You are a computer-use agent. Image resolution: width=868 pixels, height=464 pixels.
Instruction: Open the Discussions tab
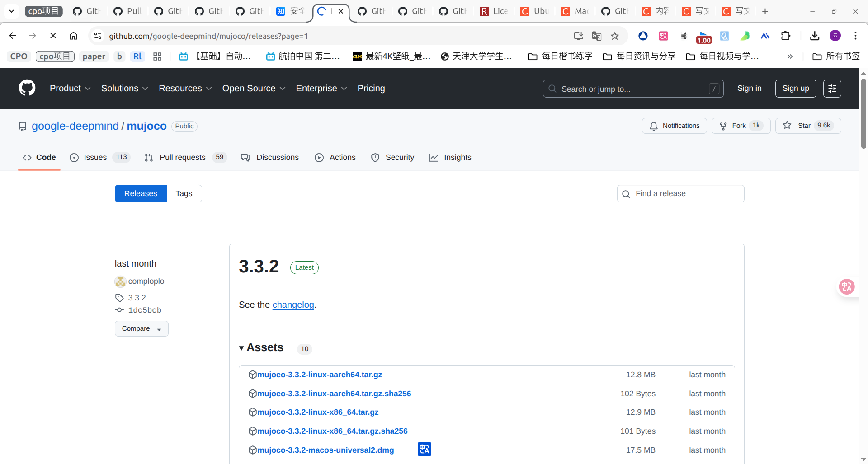pyautogui.click(x=270, y=157)
